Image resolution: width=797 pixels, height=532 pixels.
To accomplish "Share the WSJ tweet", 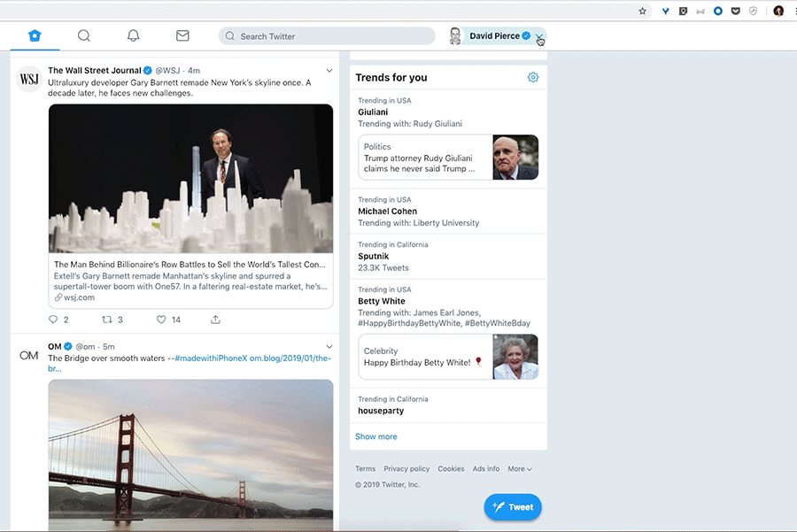I will point(215,320).
